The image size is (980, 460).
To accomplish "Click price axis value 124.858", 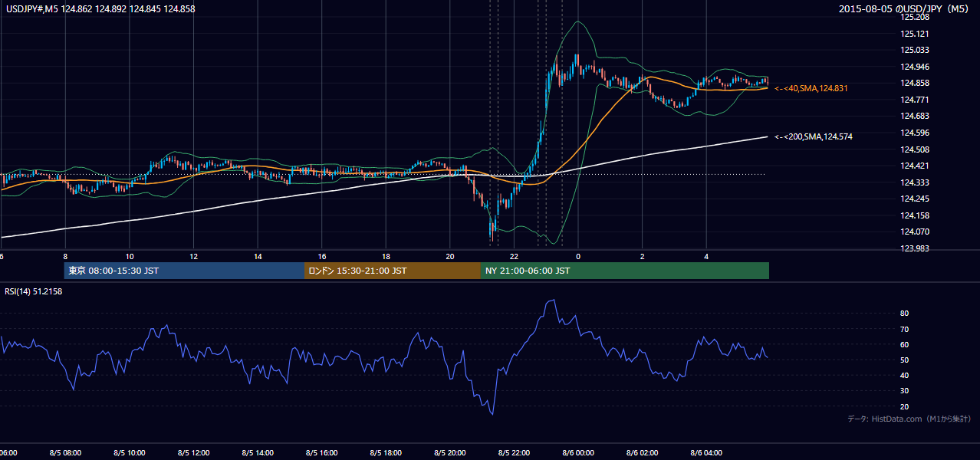I will click(x=915, y=83).
